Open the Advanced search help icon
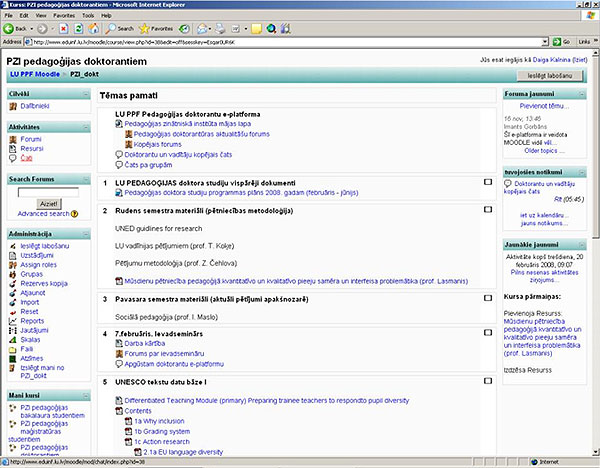Viewport: 600px width, 468px height. click(x=75, y=214)
